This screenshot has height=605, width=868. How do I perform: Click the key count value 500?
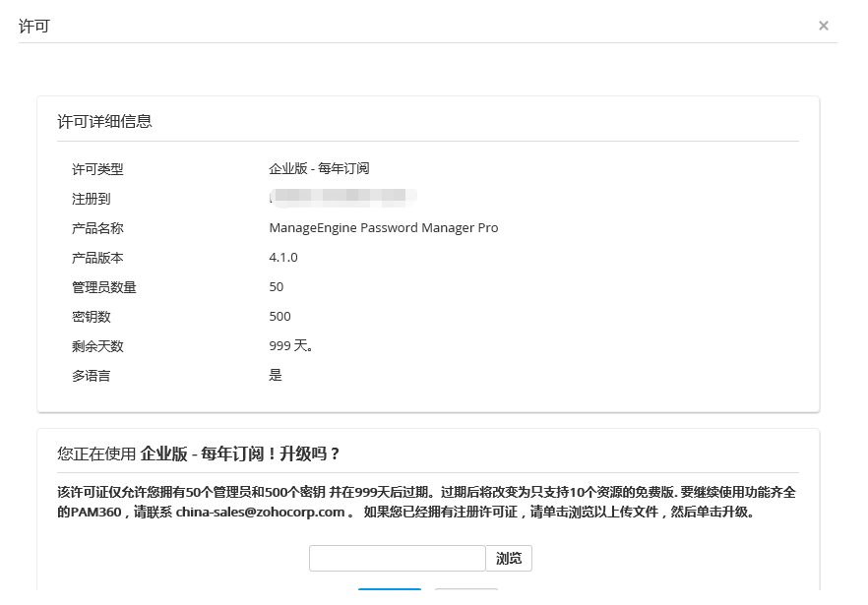pos(280,316)
